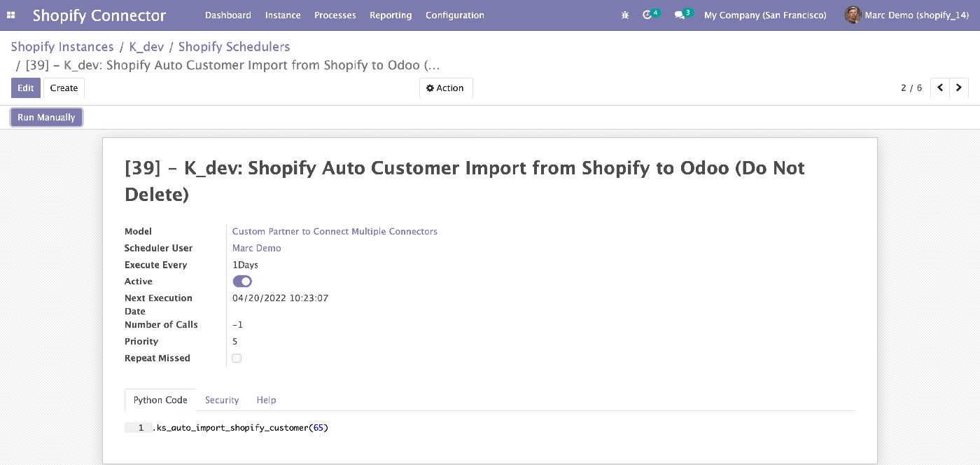Viewport: 980px width, 465px height.
Task: Open the Processes menu
Action: click(x=335, y=15)
